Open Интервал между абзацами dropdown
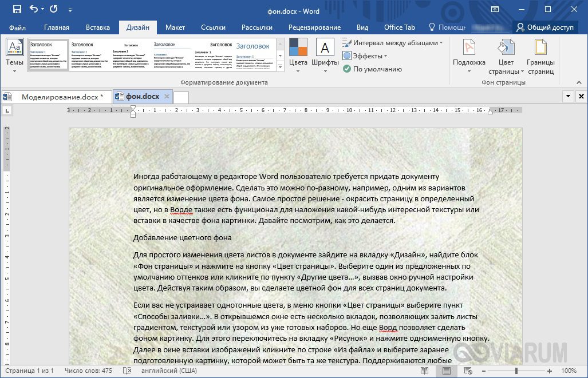 [x=393, y=43]
